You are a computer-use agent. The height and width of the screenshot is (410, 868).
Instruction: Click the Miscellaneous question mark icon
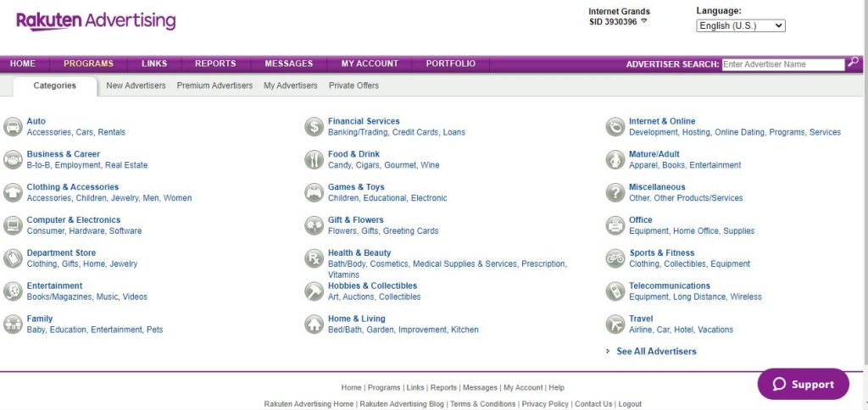point(615,192)
